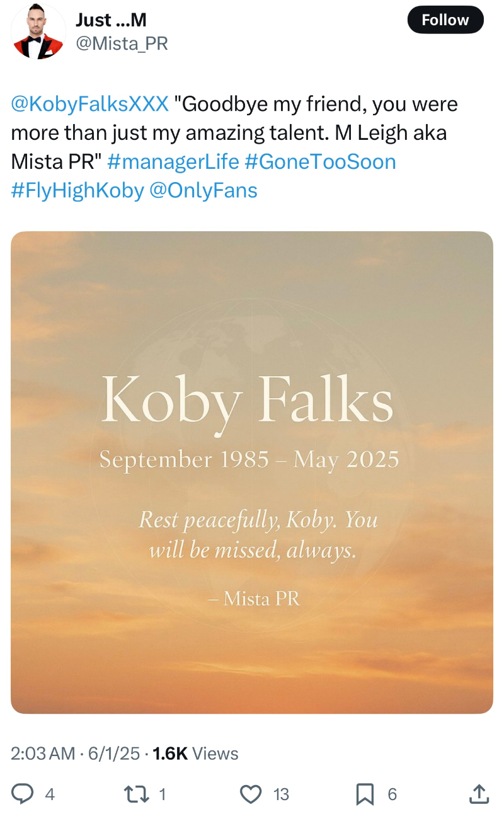This screenshot has height=831, width=504.
Task: Click the like count number 13
Action: click(x=281, y=794)
